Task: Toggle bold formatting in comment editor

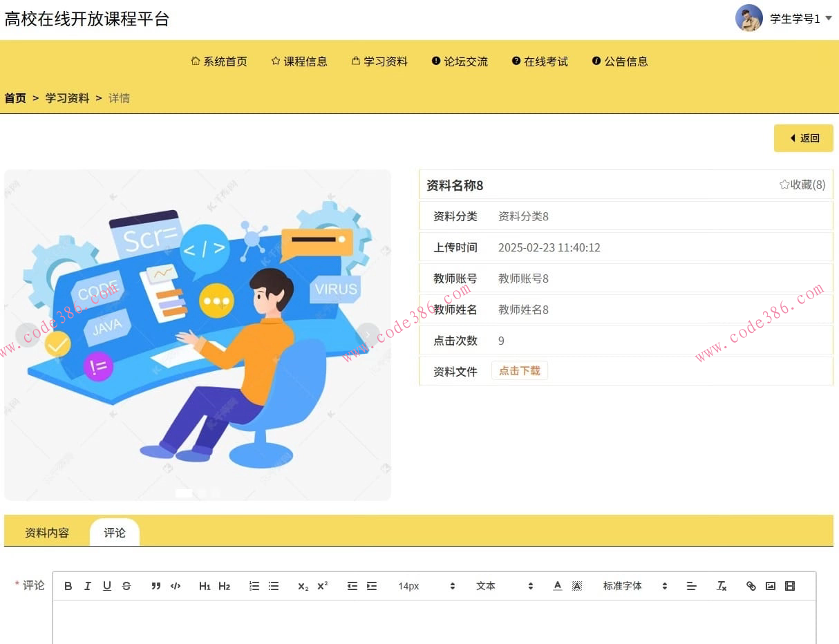Action: tap(68, 585)
